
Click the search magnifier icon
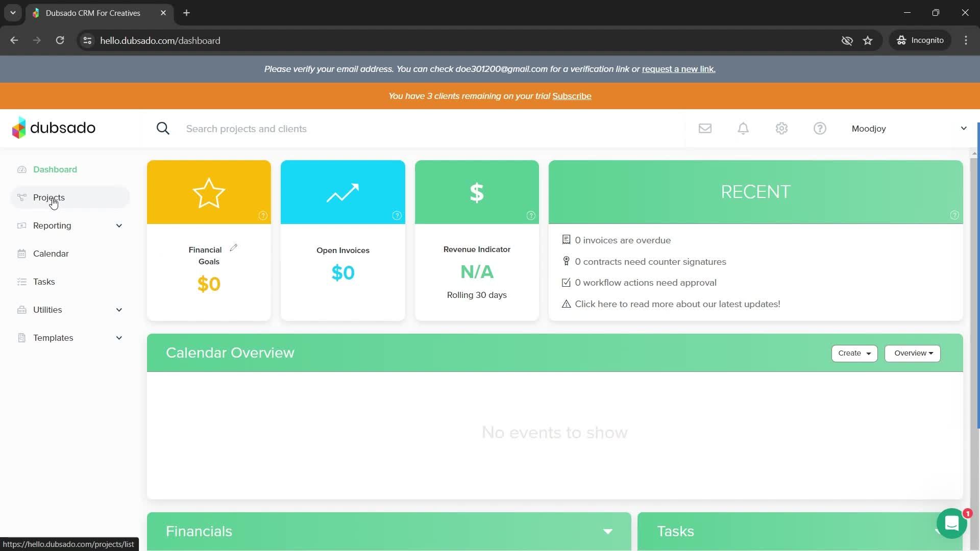click(x=163, y=129)
